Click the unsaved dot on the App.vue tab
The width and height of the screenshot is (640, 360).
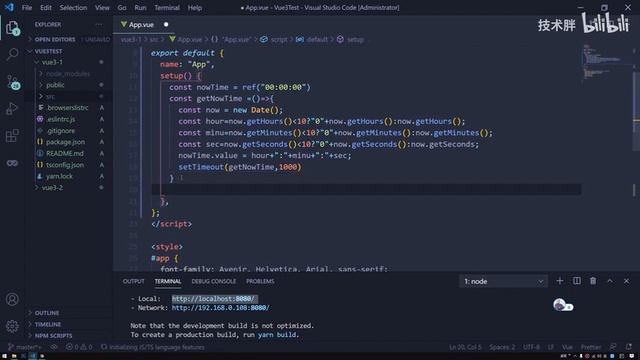pos(166,24)
